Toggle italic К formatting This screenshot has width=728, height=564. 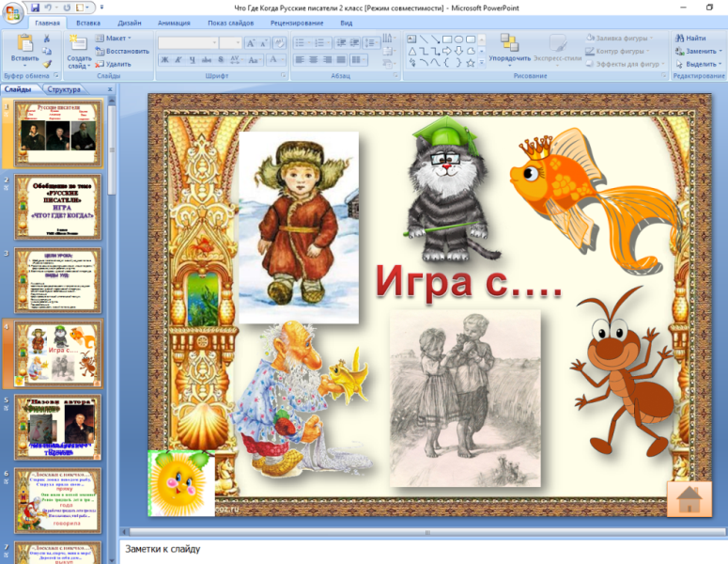pos(178,59)
